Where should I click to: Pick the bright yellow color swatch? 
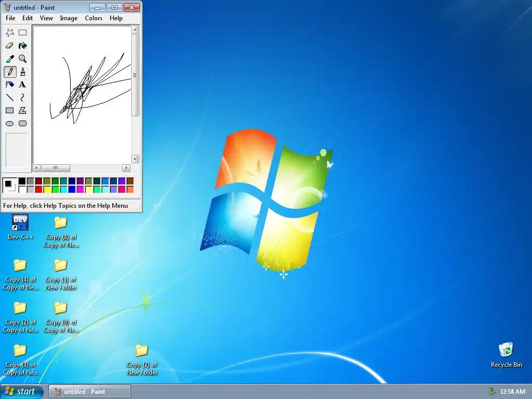pos(47,189)
